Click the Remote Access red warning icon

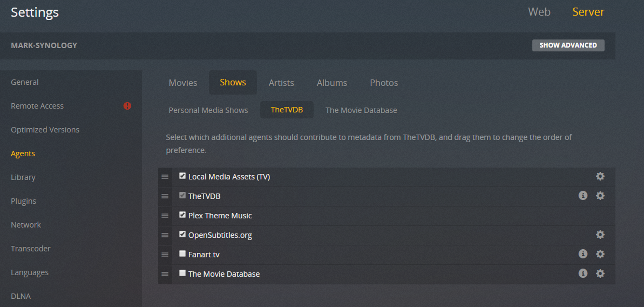(127, 106)
